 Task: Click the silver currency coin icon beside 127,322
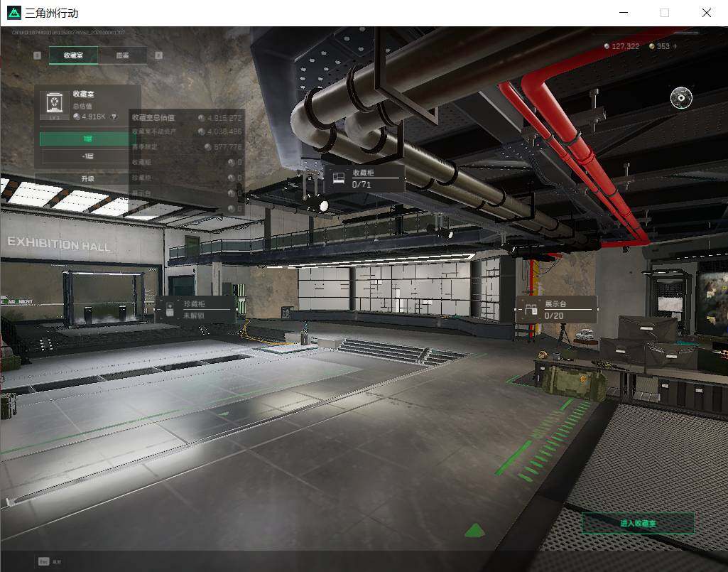[x=607, y=46]
